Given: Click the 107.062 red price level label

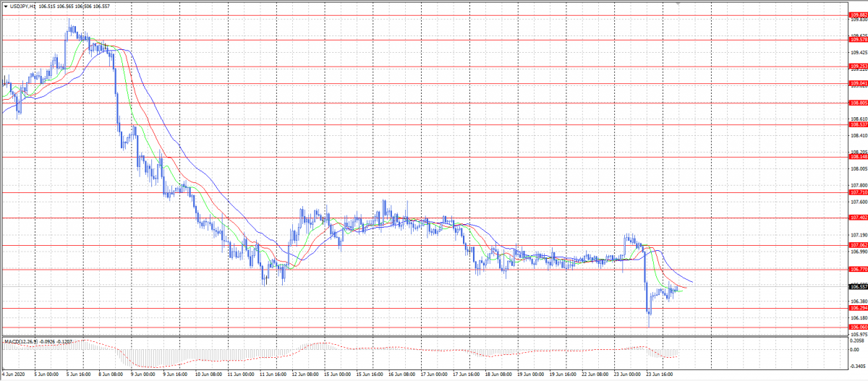Looking at the screenshot, I should tap(858, 245).
